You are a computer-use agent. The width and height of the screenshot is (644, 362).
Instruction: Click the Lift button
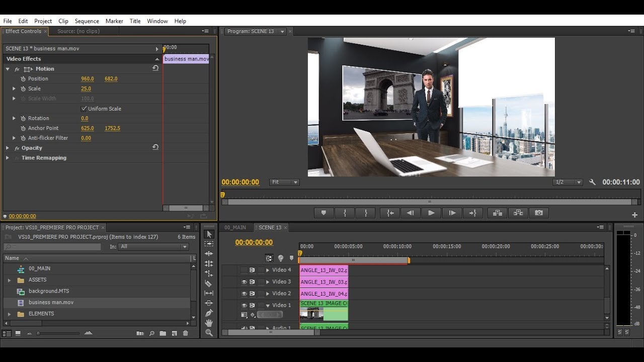pyautogui.click(x=498, y=213)
